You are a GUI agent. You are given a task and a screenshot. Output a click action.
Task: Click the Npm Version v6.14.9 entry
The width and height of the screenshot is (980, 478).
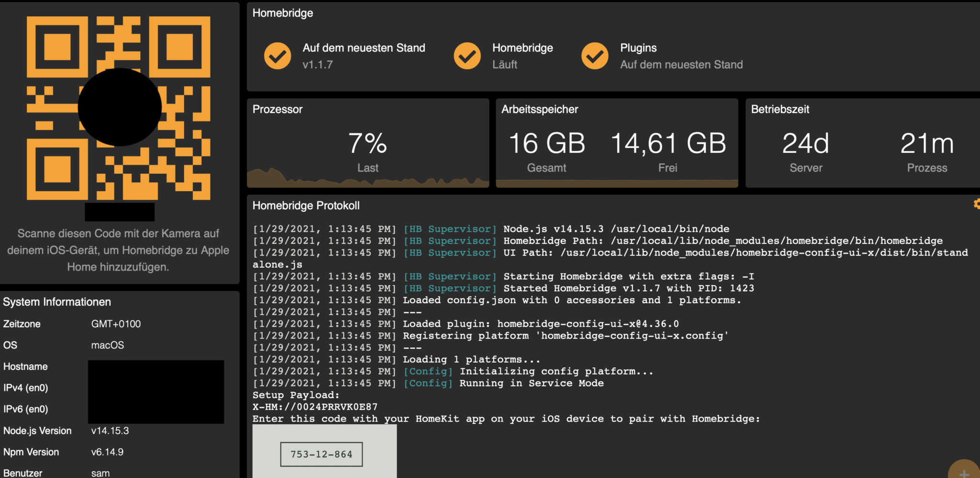point(107,452)
